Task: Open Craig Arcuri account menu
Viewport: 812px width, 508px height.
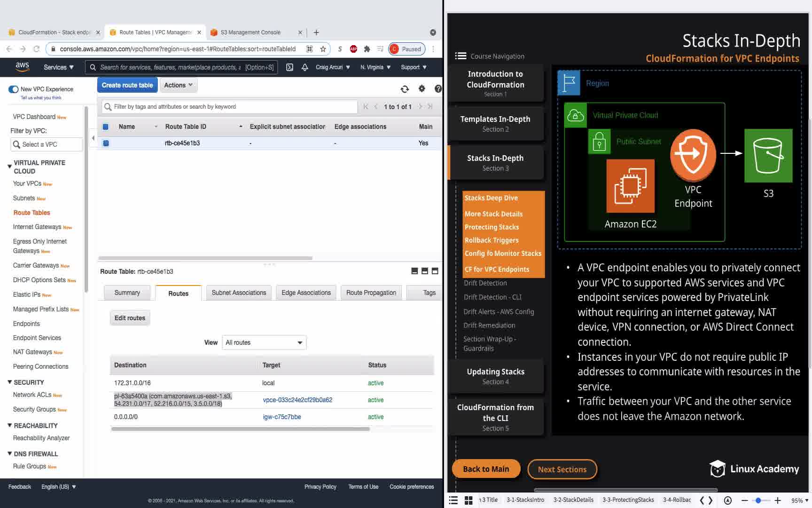Action: (333, 67)
